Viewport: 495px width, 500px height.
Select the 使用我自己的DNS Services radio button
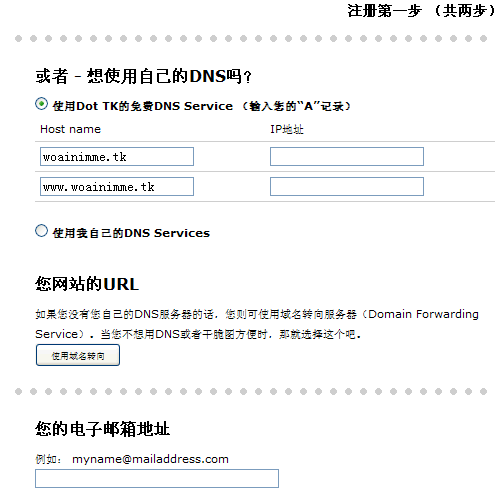[41, 231]
